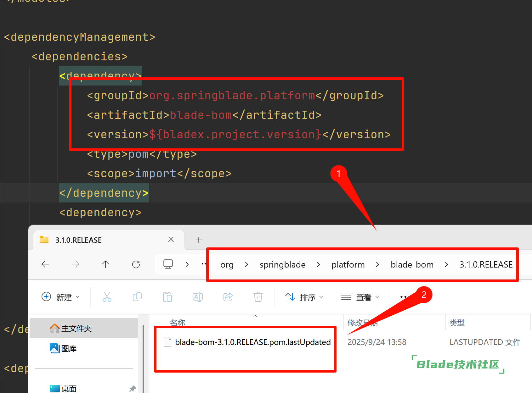The width and height of the screenshot is (532, 393).
Task: Open the springblade breadcrumb folder
Action: 282,265
